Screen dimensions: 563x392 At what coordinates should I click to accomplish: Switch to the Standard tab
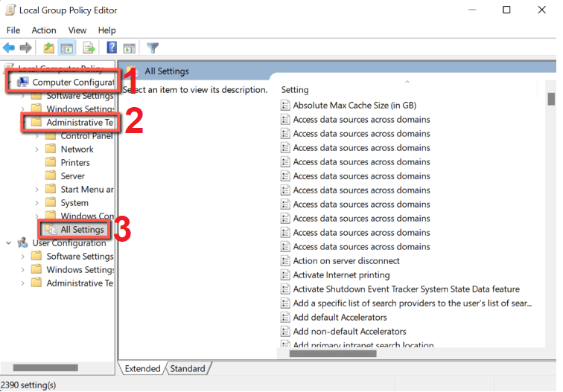(187, 369)
